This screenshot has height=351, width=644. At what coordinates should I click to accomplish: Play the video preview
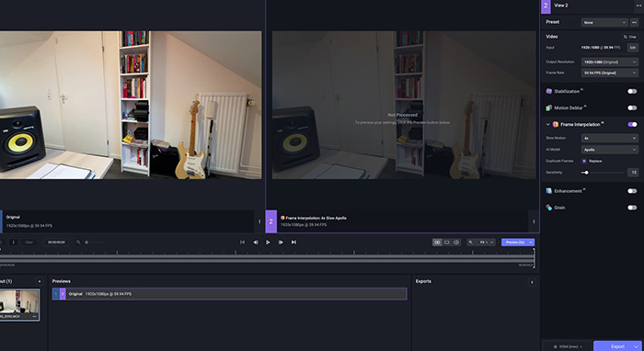pos(268,243)
